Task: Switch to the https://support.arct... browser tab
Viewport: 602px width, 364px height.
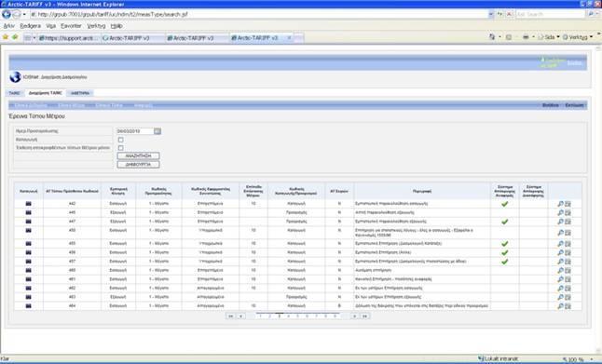Action: click(x=70, y=38)
